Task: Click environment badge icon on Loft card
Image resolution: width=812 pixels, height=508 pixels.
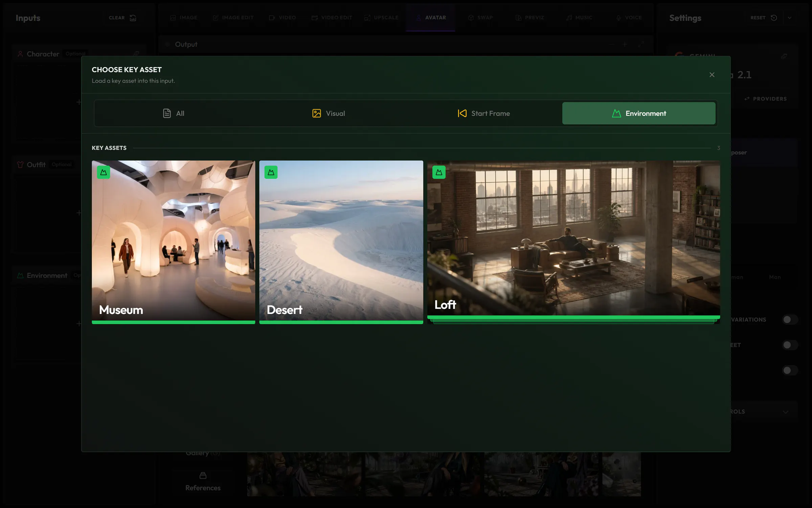Action: 439,172
